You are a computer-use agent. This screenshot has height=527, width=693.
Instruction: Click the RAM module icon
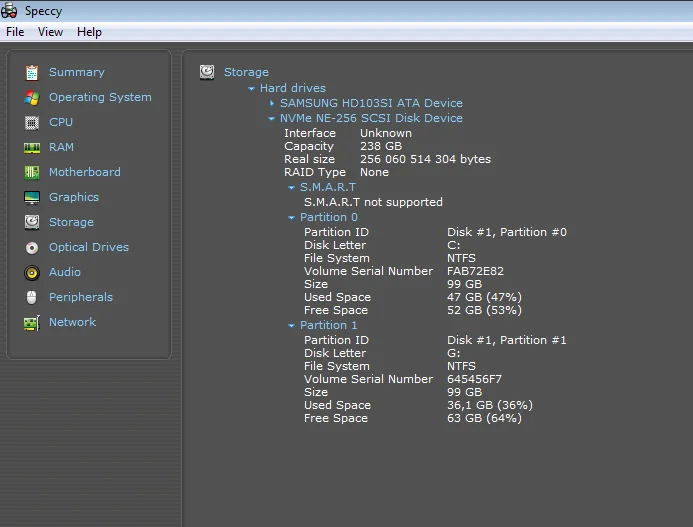point(32,148)
